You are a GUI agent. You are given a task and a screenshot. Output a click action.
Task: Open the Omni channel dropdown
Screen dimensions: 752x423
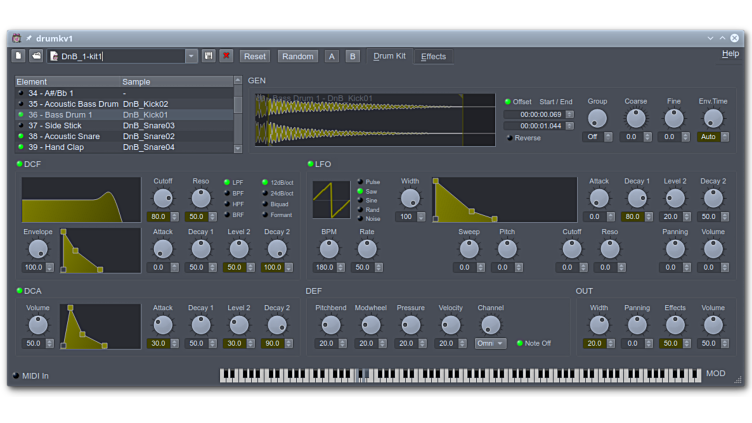click(490, 343)
